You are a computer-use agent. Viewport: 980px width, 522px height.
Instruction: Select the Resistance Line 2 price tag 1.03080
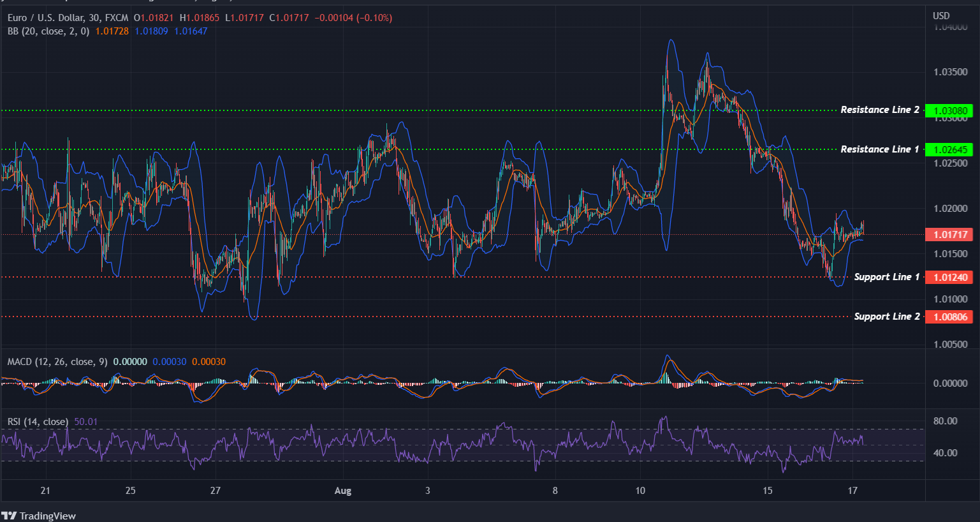[948, 110]
